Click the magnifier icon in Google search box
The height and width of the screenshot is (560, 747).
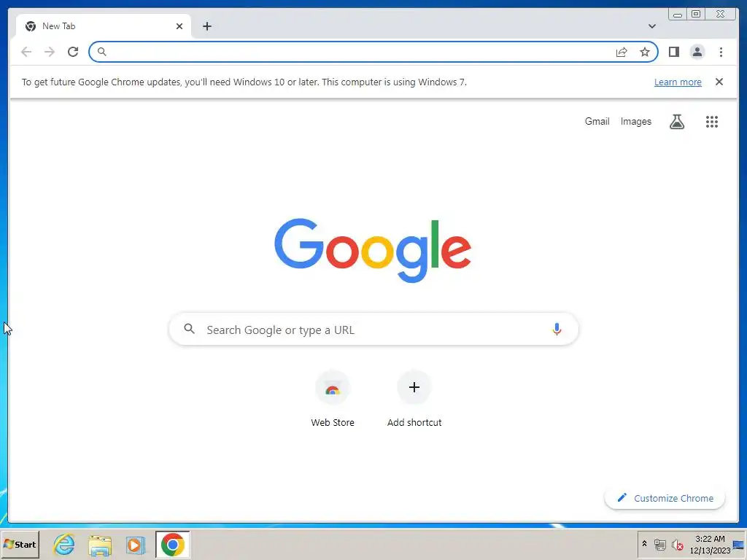pyautogui.click(x=189, y=329)
